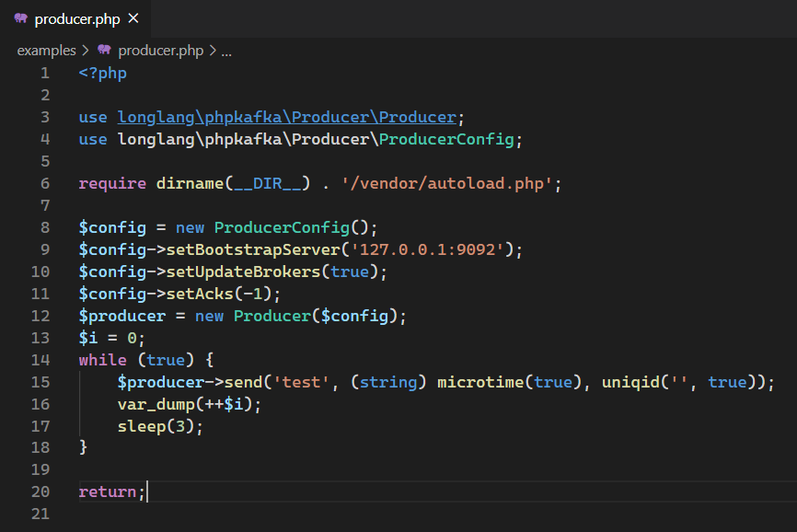Screen dimensions: 797x532
Task: Click the '/vendor/autoload.php' string
Action: click(446, 183)
